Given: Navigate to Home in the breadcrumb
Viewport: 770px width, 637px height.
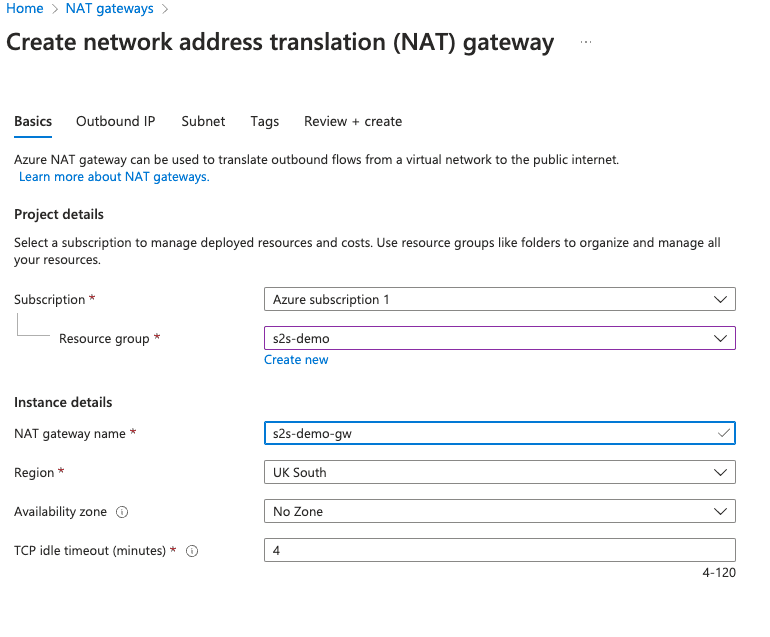Looking at the screenshot, I should 25,9.
